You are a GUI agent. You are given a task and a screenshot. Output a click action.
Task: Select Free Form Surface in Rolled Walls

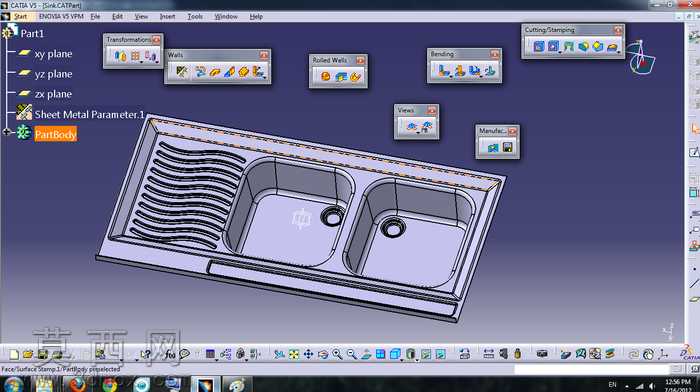click(341, 76)
